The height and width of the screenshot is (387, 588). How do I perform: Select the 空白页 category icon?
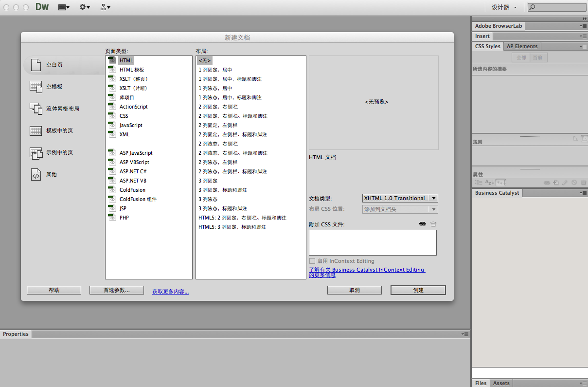[x=36, y=65]
